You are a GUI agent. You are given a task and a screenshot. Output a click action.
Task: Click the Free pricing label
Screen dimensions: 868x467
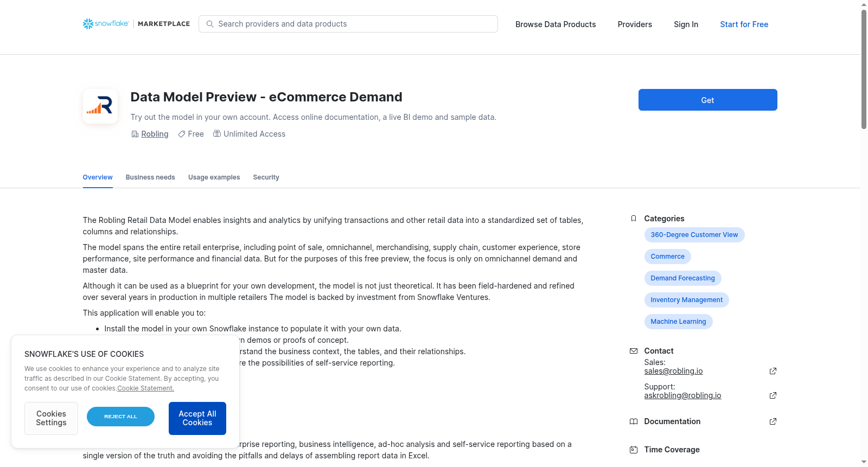[x=196, y=134]
